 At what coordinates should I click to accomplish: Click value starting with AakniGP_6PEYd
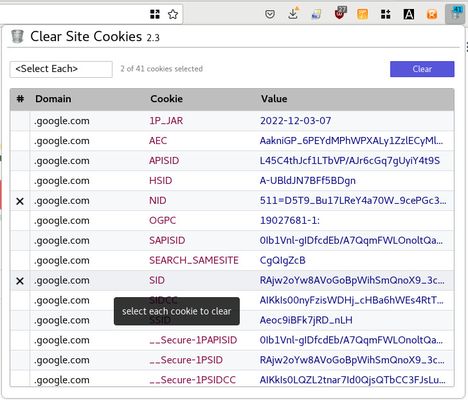352,141
